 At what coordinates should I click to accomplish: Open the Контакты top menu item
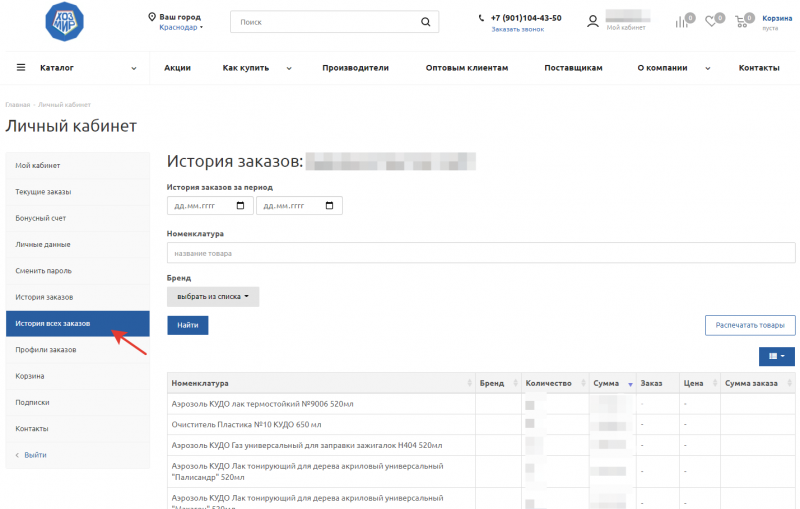[x=759, y=68]
